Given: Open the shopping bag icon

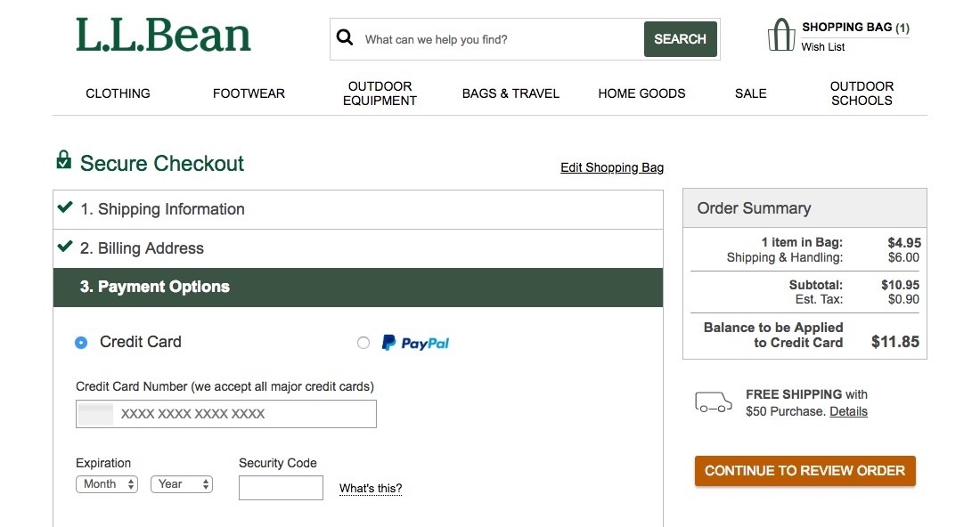Looking at the screenshot, I should [780, 36].
